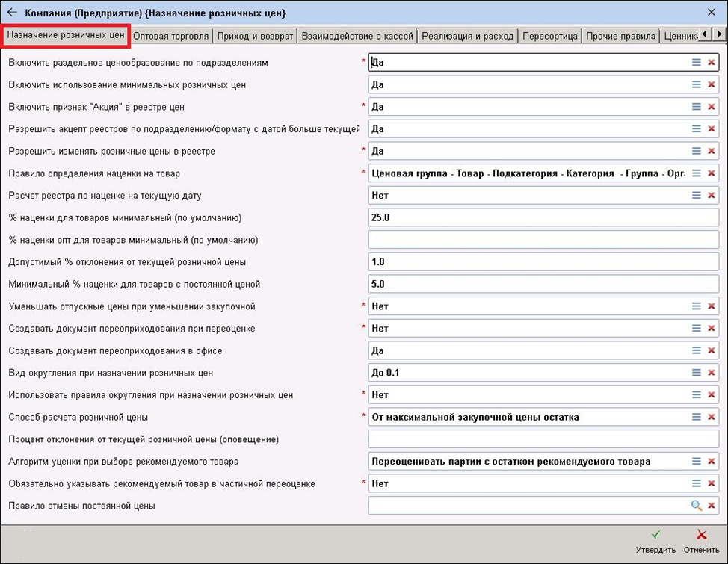The image size is (728, 564).
Task: Open the 'Взаимодействие с кассой' tab
Action: point(357,36)
